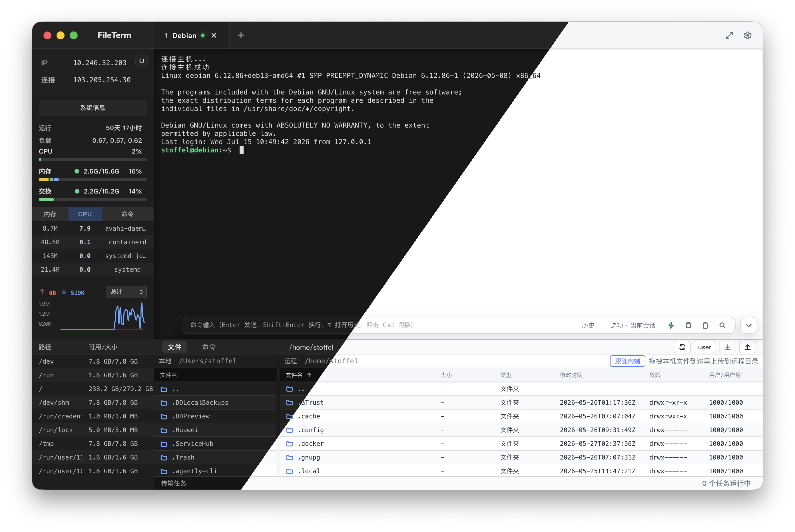Click the folder icon of .docker
This screenshot has height=532, width=795.
click(x=290, y=444)
